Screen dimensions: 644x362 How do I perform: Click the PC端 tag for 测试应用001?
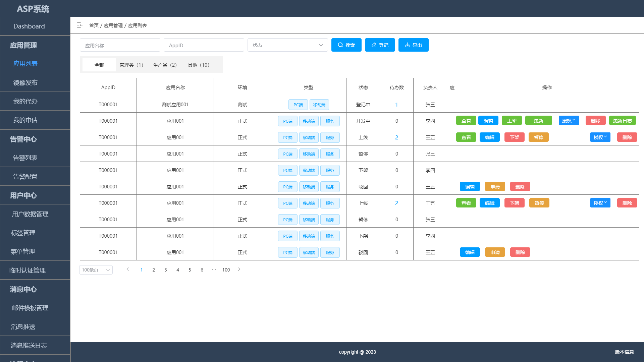298,105
